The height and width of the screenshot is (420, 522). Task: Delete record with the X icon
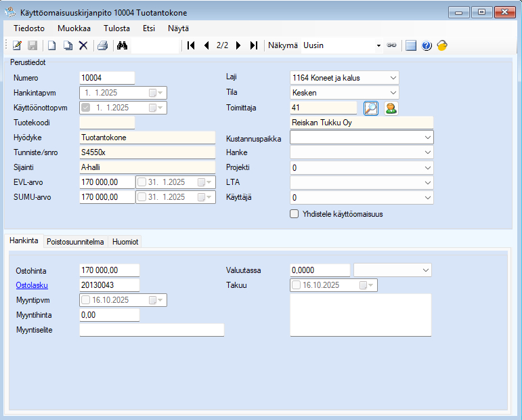(83, 45)
